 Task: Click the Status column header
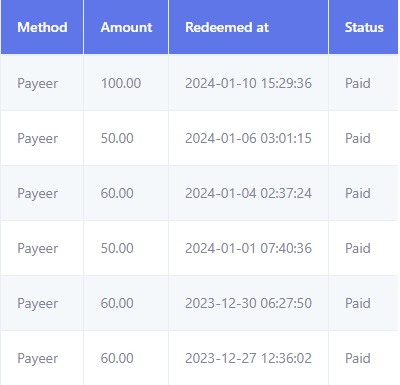tap(364, 27)
